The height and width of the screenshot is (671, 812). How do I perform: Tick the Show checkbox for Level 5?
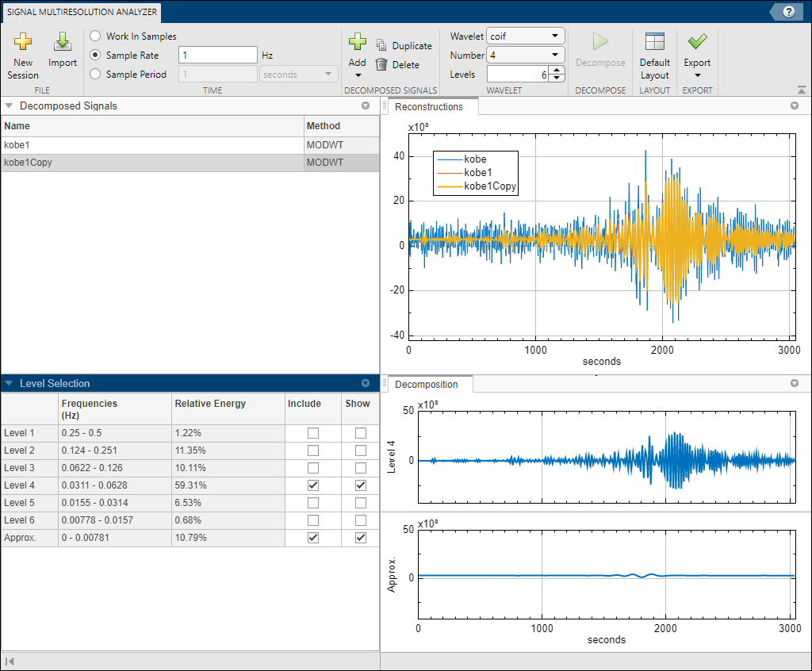(x=361, y=503)
